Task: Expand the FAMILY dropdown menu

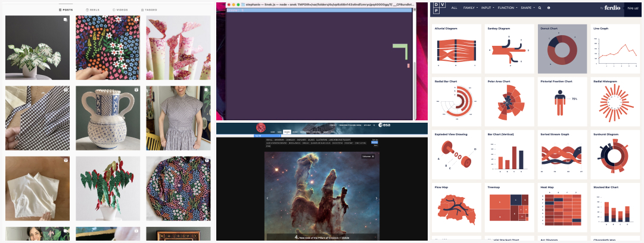Action: (x=470, y=8)
